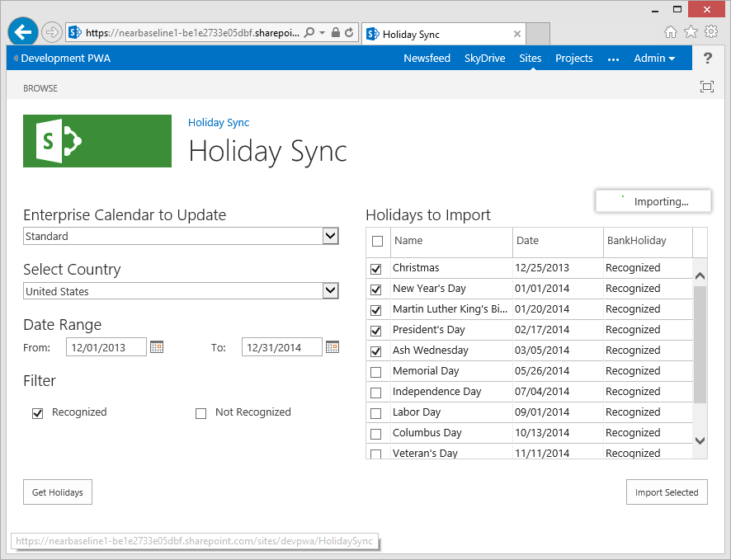
Task: Open the Projects navigation item
Action: coord(573,59)
